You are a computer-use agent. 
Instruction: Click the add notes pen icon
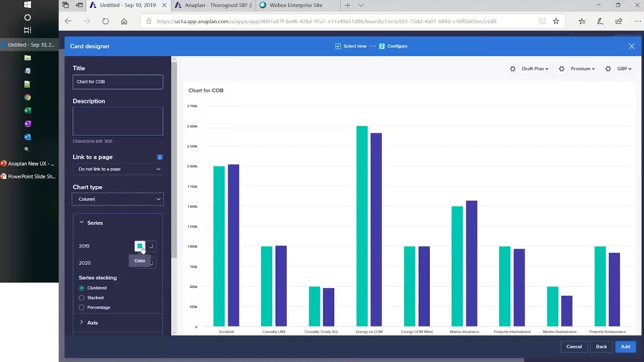[x=600, y=21]
